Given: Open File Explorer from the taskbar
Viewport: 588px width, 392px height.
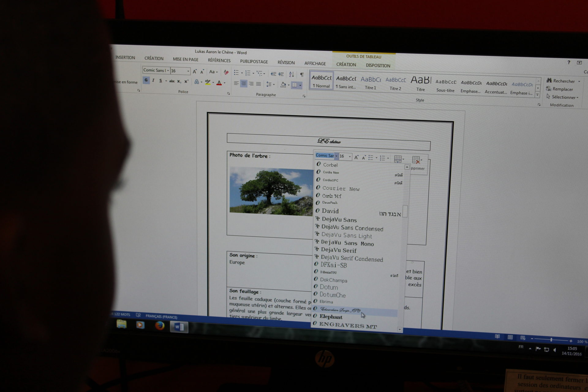Looking at the screenshot, I should pos(122,324).
